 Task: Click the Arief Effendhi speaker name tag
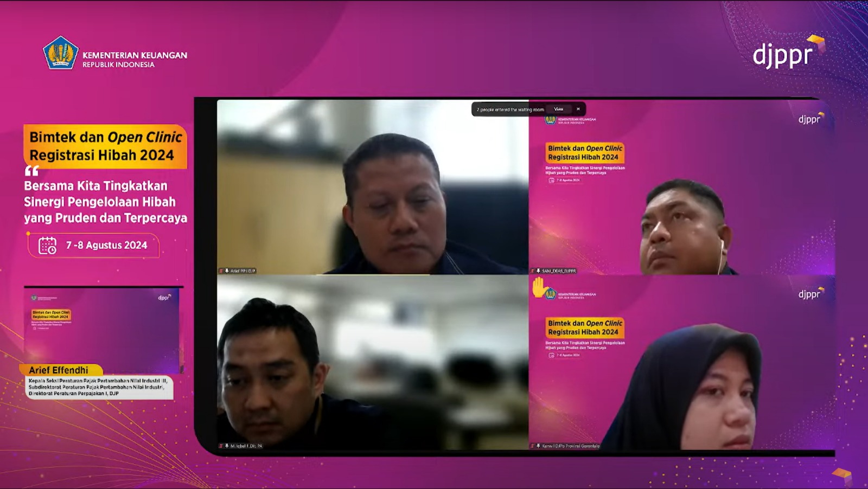point(59,370)
